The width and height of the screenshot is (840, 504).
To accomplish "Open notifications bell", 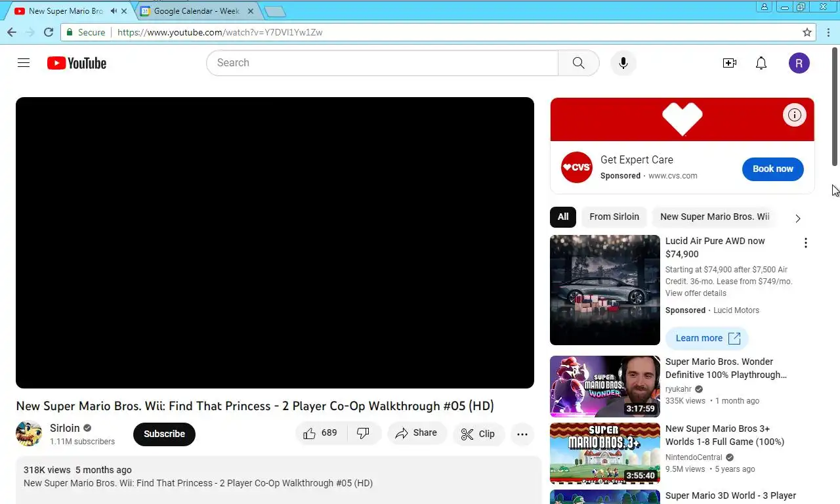I will [761, 63].
